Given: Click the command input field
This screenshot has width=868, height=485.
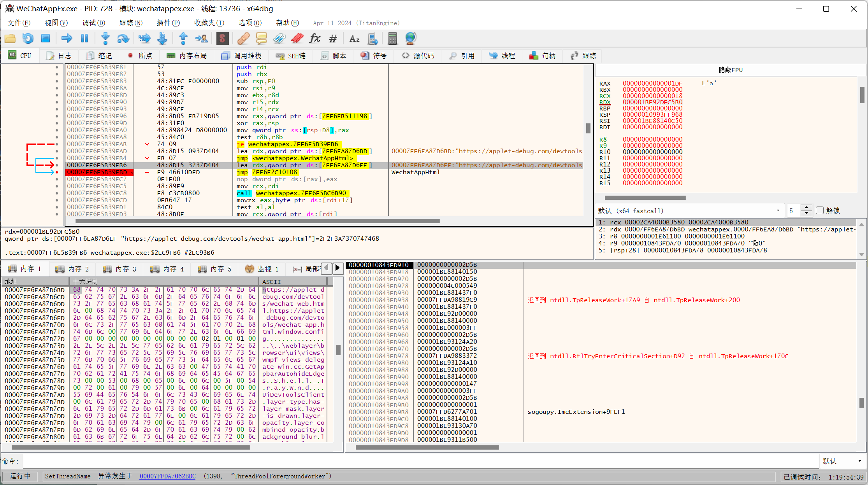Looking at the screenshot, I should click(x=420, y=461).
